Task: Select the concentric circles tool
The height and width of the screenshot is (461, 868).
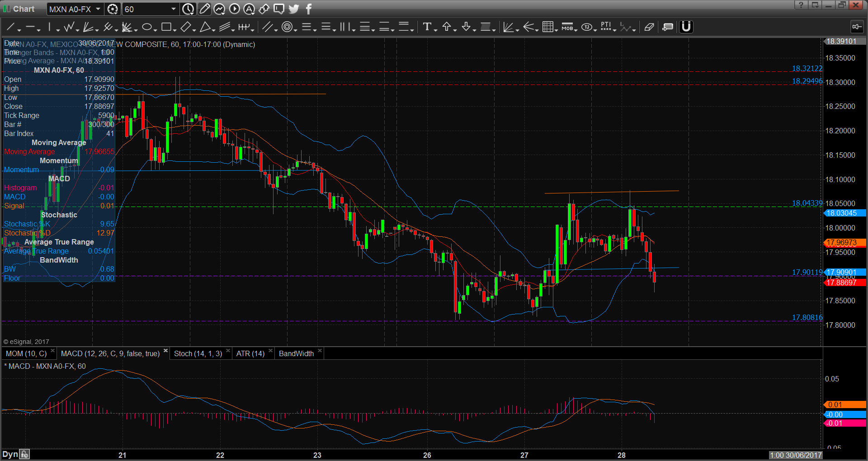Action: pos(287,27)
